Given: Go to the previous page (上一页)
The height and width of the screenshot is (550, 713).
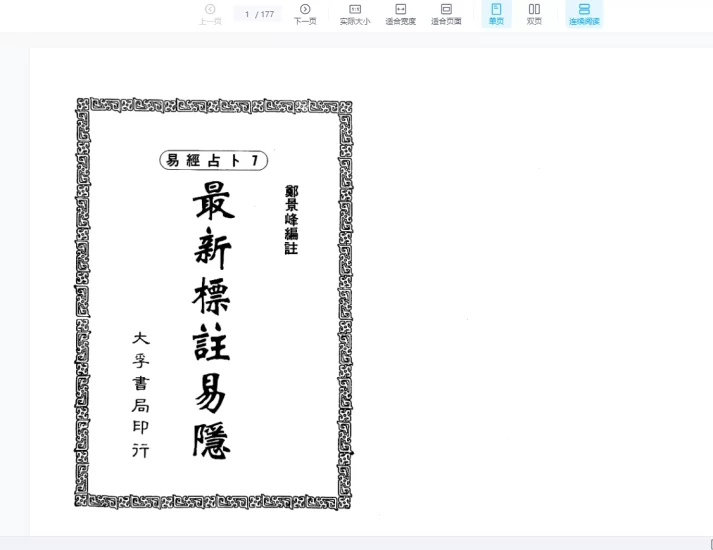Looking at the screenshot, I should (x=210, y=14).
